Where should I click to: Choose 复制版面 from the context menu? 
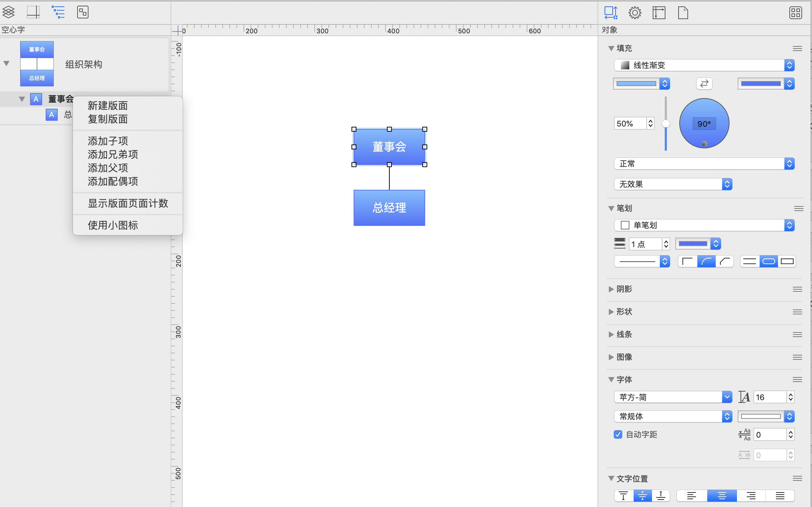[108, 119]
